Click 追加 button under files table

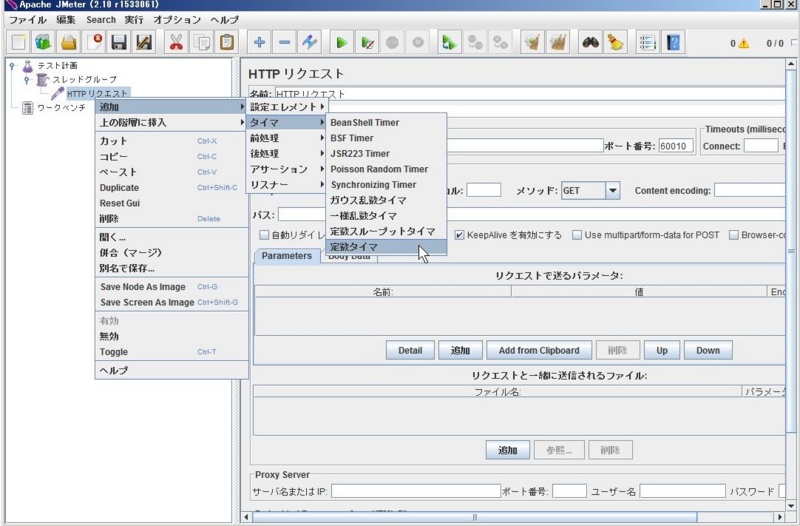tap(507, 450)
